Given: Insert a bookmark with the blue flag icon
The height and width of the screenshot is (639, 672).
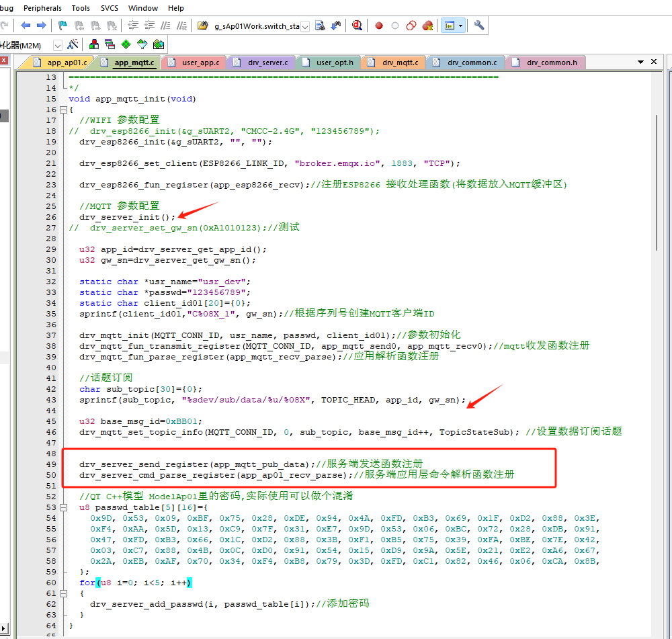Looking at the screenshot, I should pyautogui.click(x=62, y=26).
